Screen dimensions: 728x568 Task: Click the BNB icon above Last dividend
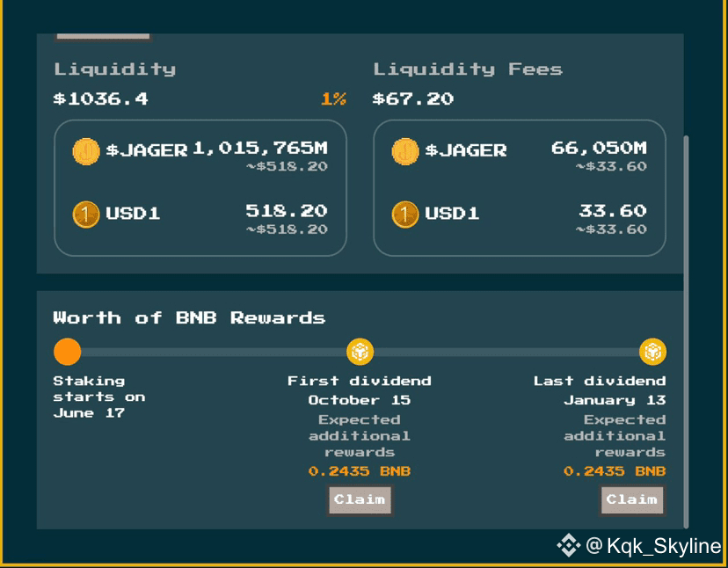pyautogui.click(x=652, y=352)
